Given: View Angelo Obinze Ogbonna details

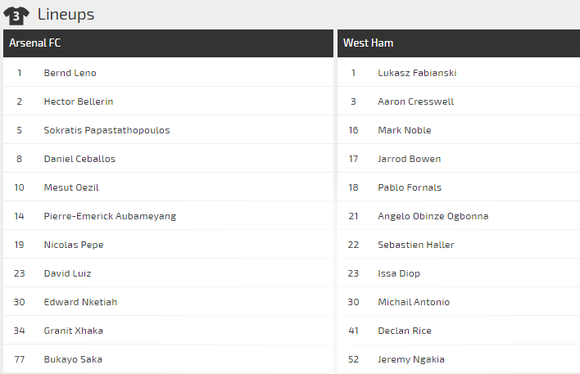Looking at the screenshot, I should click(433, 216).
